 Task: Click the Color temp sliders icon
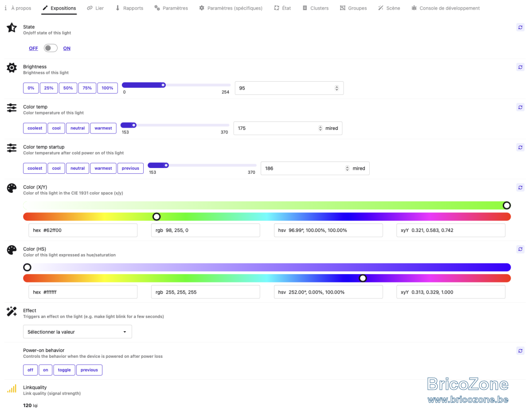tap(12, 108)
